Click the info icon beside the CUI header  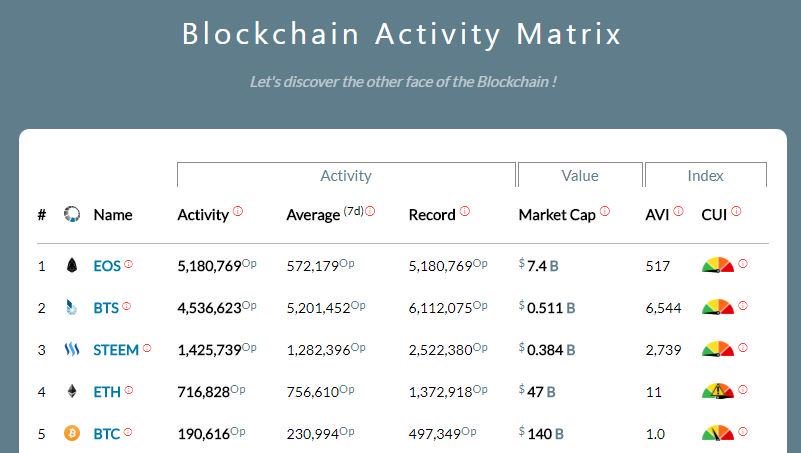point(736,210)
